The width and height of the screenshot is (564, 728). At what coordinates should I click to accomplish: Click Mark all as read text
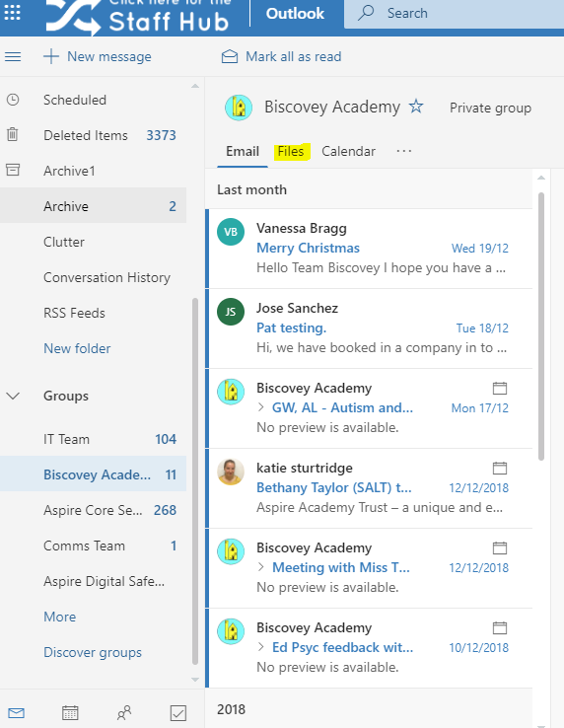tap(294, 56)
